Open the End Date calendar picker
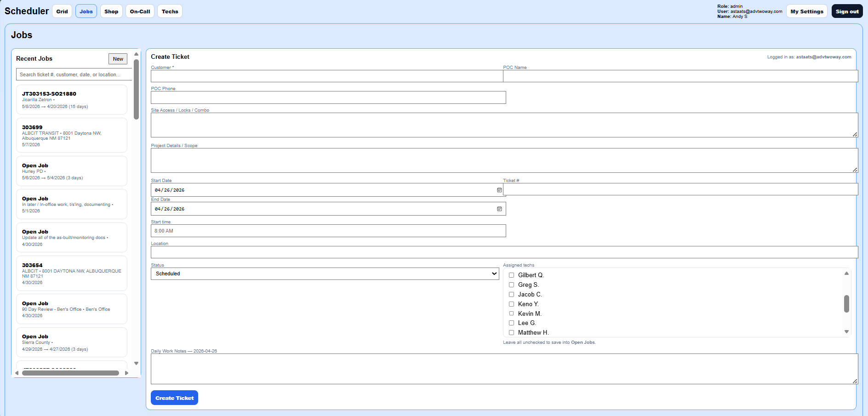Screen dimensions: 868x416 500,209
